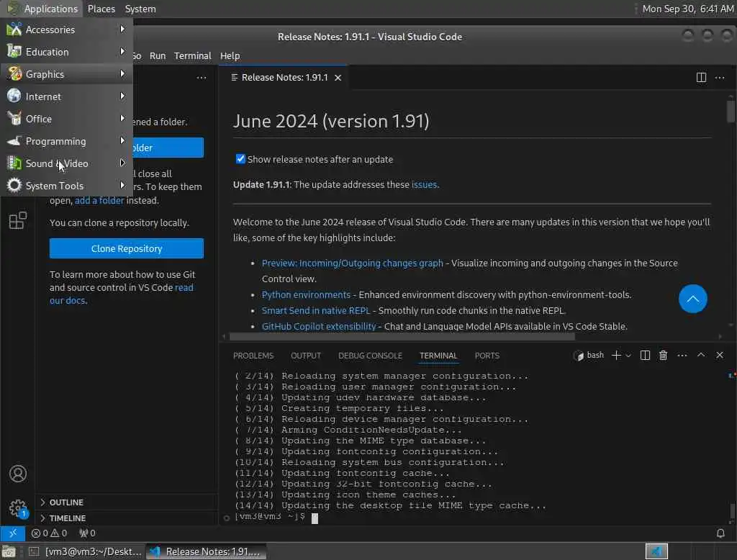Viewport: 737px width, 560px height.
Task: Open the sidebar Views and More Actions ellipsis
Action: click(202, 77)
